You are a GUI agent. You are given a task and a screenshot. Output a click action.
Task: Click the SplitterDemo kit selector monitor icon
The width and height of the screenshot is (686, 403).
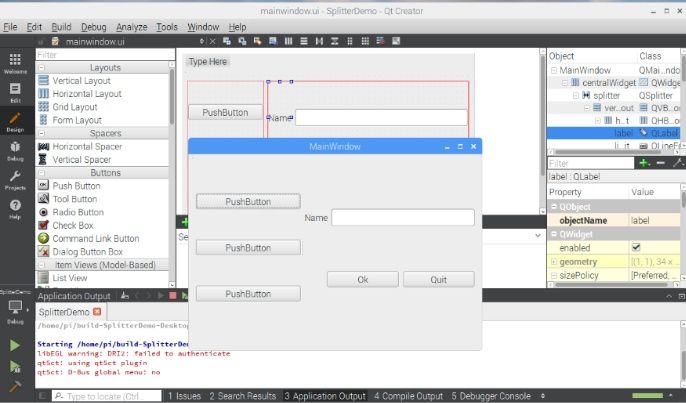[x=15, y=307]
